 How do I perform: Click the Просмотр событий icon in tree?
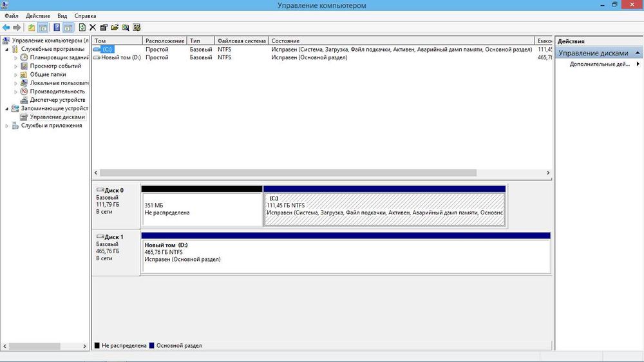tap(24, 66)
